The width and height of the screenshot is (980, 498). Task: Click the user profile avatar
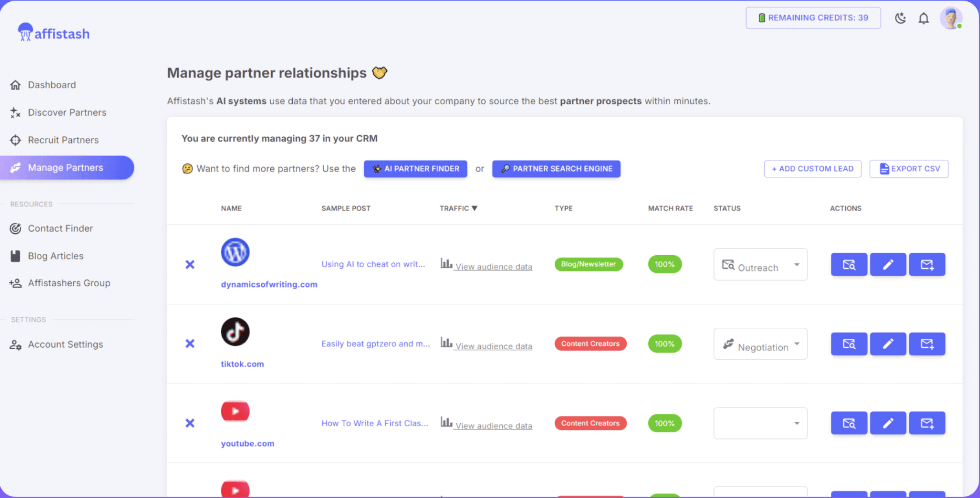coord(951,18)
